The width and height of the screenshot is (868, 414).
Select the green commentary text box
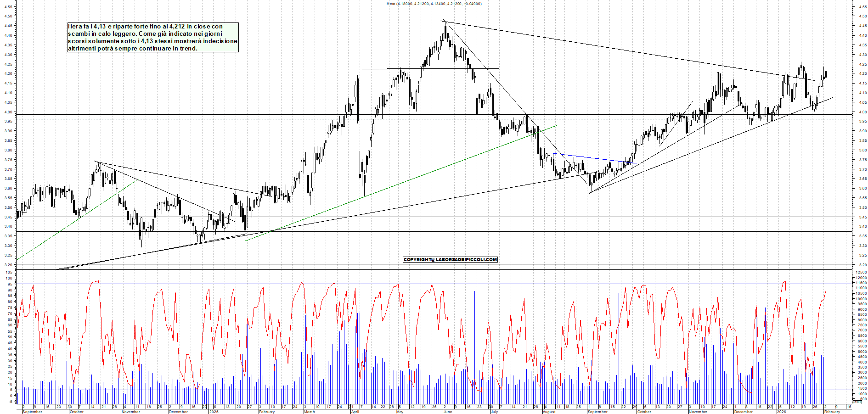pos(153,38)
